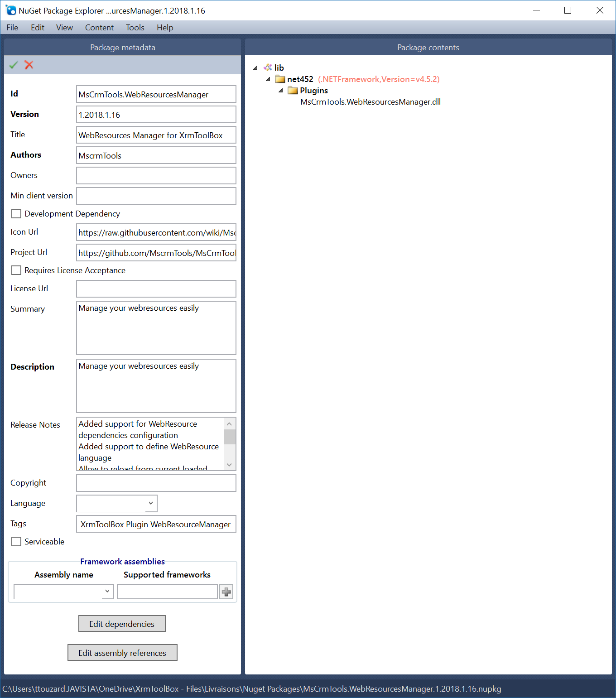The width and height of the screenshot is (616, 698).
Task: Click the Framework assemblies group title
Action: point(123,562)
